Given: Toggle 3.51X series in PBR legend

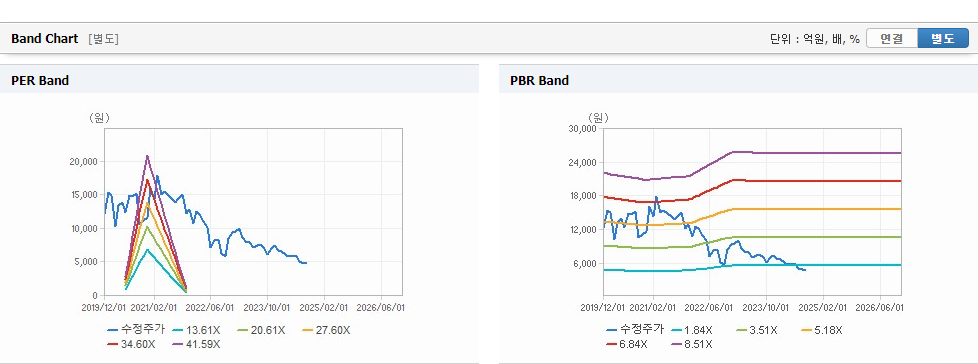Looking at the screenshot, I should pos(758,330).
